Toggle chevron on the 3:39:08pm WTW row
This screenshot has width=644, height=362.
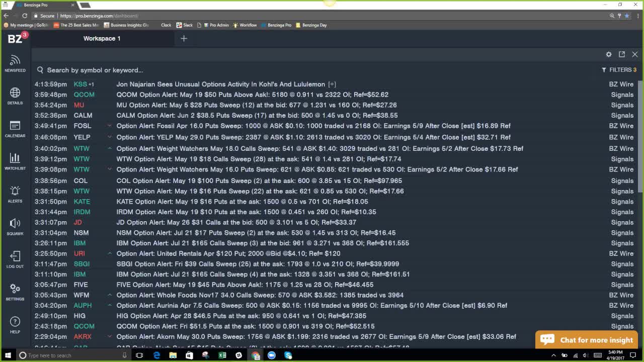point(109,169)
